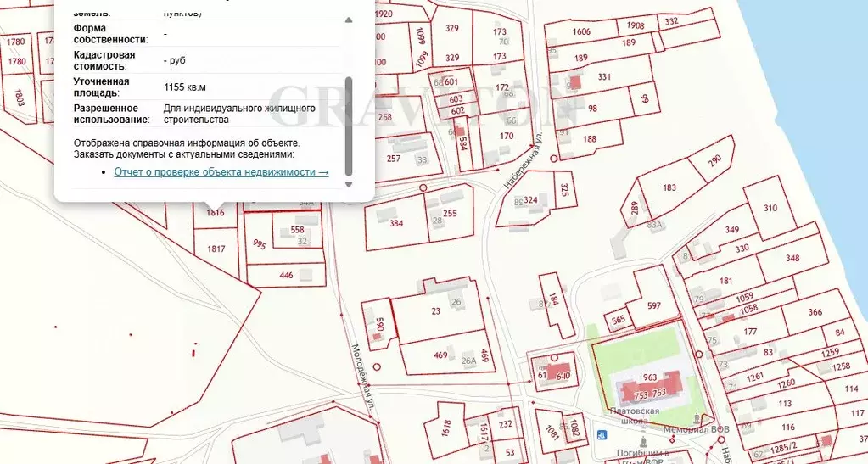Click the popup's vertical scrollbar thumb

pyautogui.click(x=349, y=123)
